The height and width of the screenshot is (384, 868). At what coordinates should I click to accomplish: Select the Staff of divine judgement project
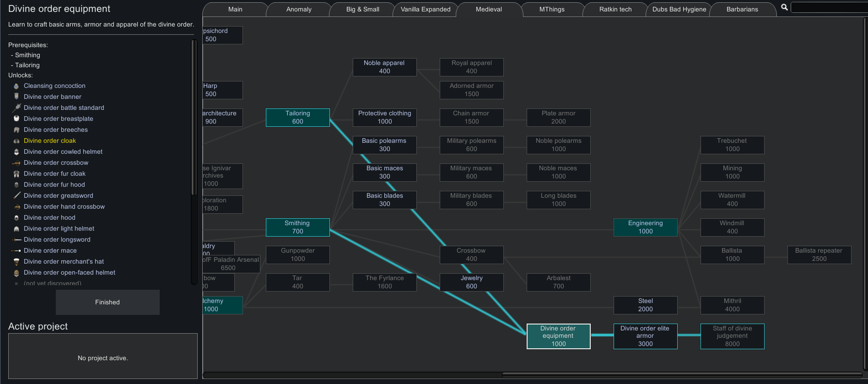pyautogui.click(x=733, y=336)
